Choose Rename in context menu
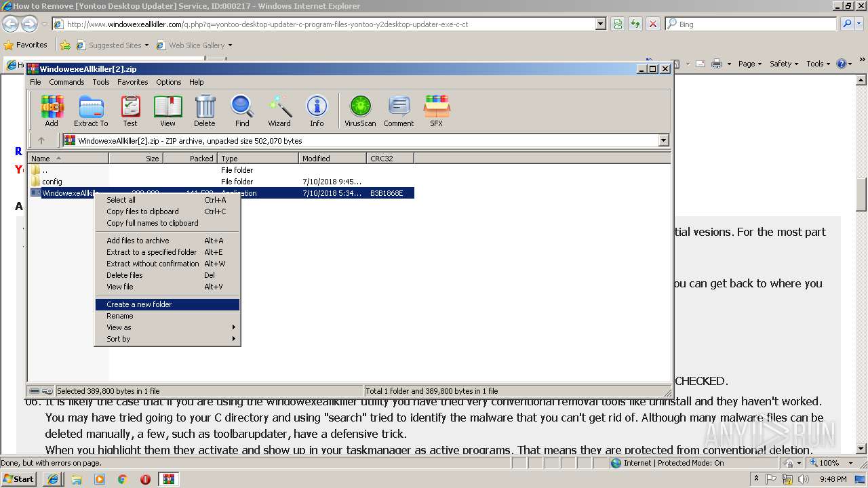 pos(167,316)
